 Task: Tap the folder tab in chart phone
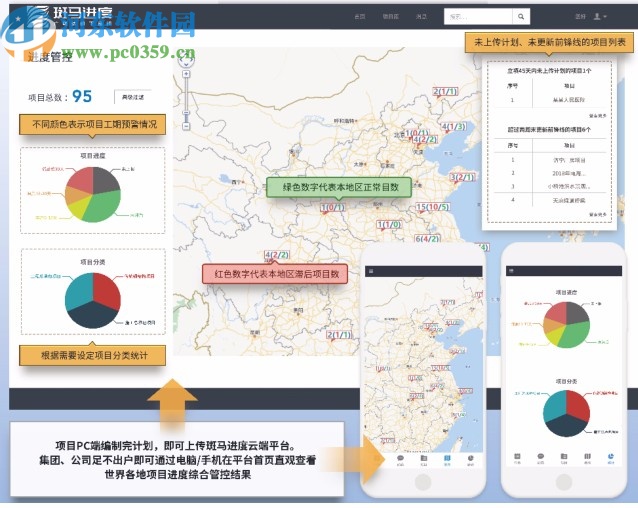tap(564, 458)
